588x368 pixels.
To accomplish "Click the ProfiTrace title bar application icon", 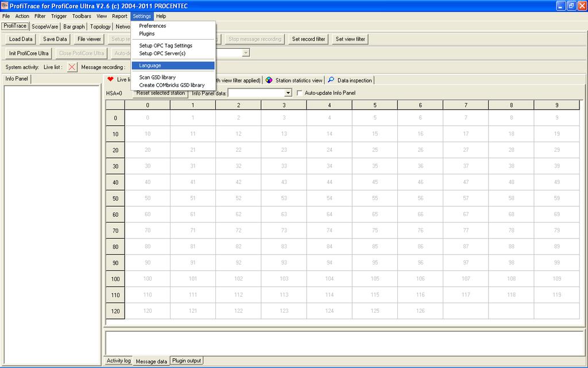I will point(5,6).
